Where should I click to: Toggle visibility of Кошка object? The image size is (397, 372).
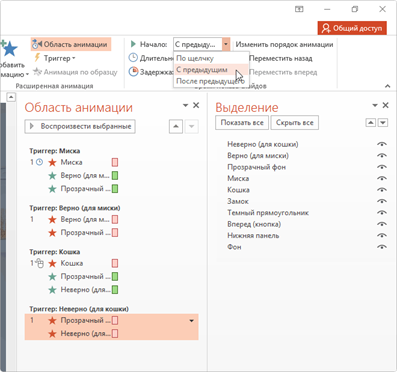pos(382,190)
